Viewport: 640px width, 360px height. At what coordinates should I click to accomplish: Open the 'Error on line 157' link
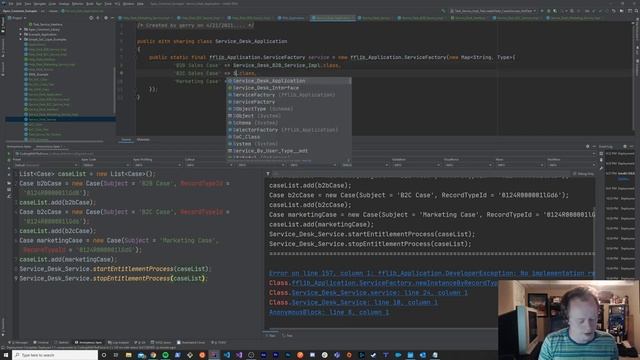tap(431, 273)
